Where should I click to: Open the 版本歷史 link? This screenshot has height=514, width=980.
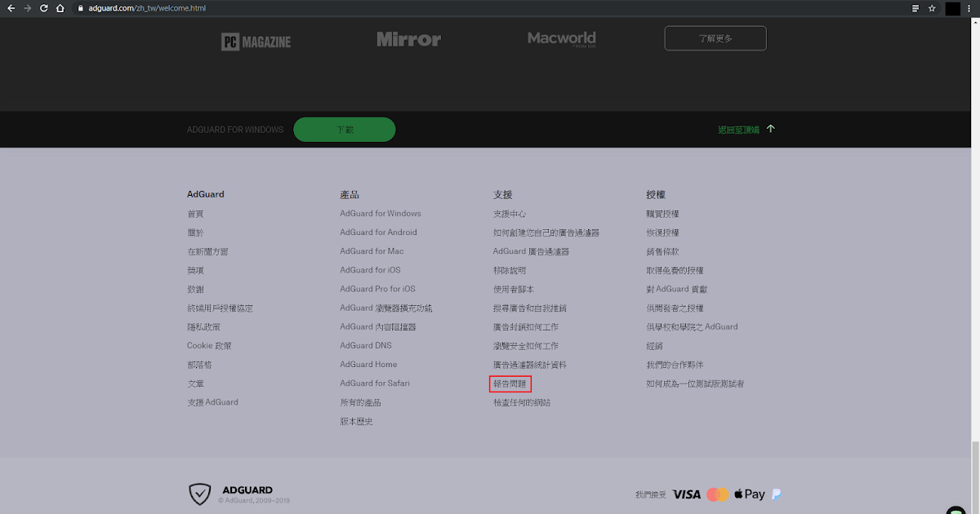[x=356, y=422]
